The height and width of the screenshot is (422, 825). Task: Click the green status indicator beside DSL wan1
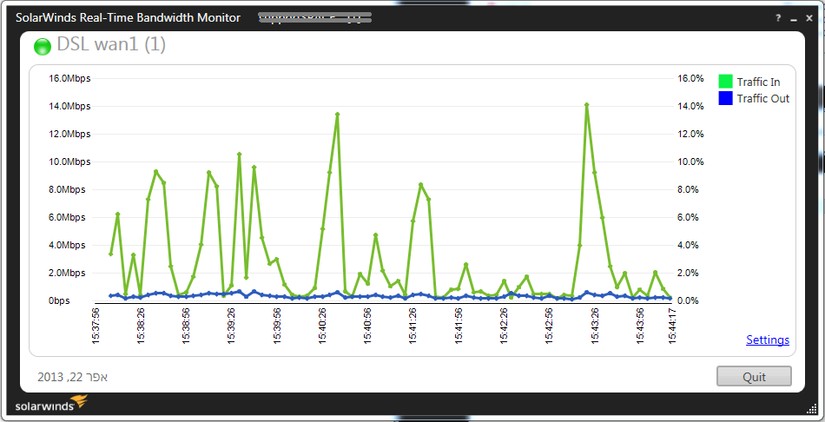[x=42, y=46]
